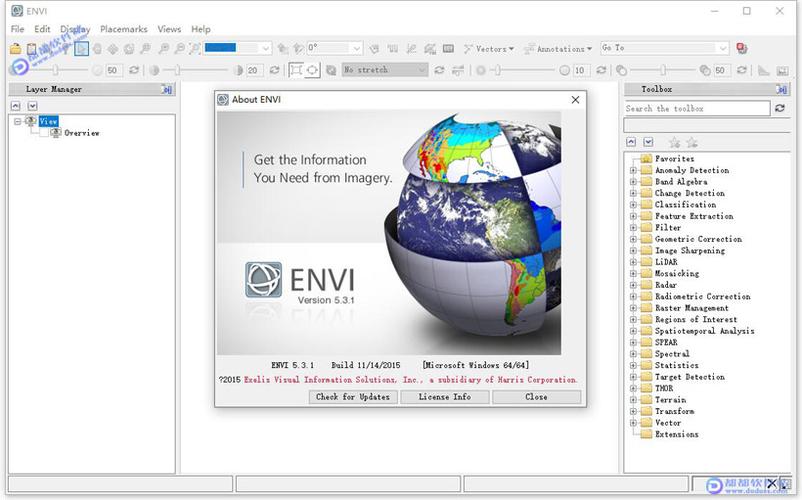Activate the Fly navigation tool
802x500 pixels.
point(113,49)
